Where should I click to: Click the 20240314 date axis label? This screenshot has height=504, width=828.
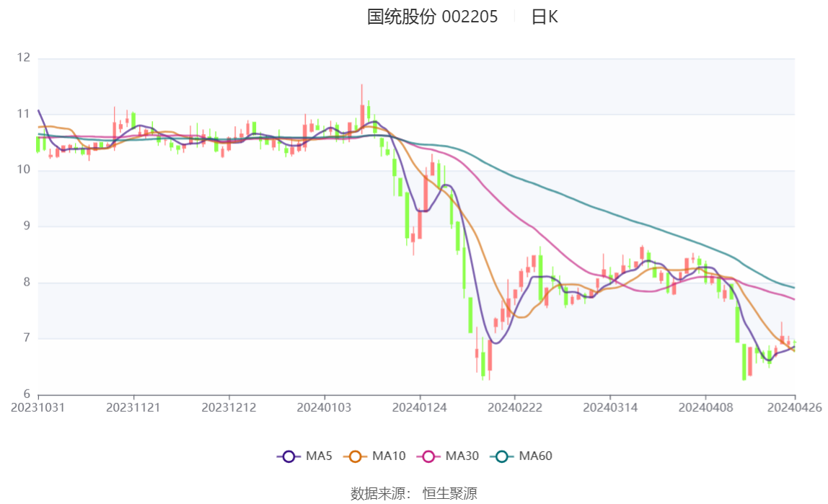click(x=610, y=408)
